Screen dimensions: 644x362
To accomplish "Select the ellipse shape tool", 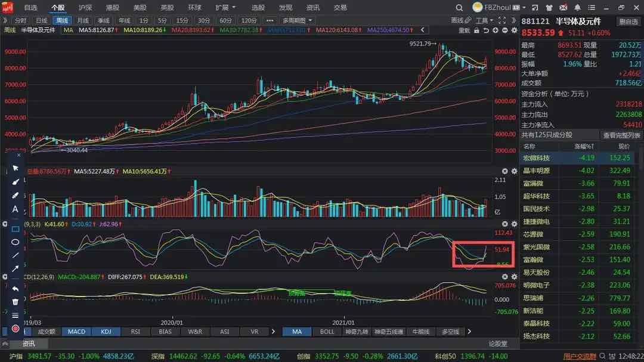I will pyautogui.click(x=15, y=242).
